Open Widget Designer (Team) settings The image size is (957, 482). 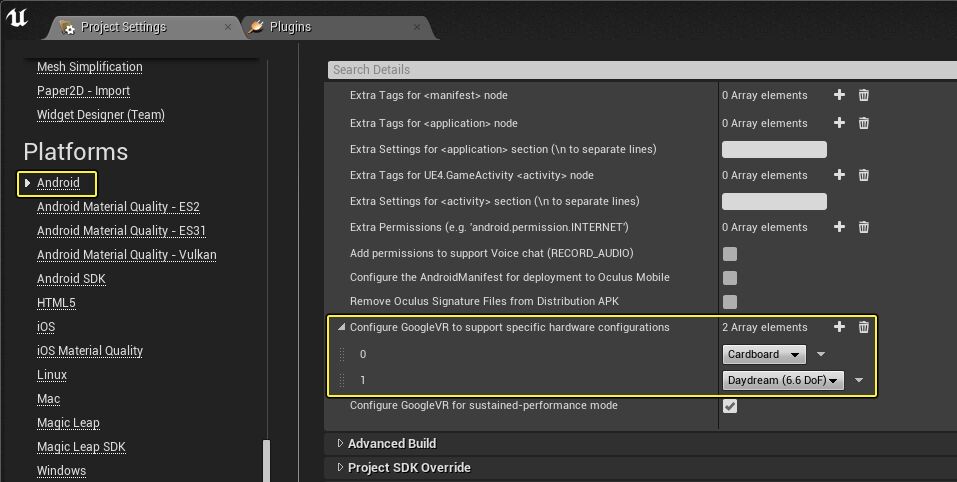coord(101,115)
